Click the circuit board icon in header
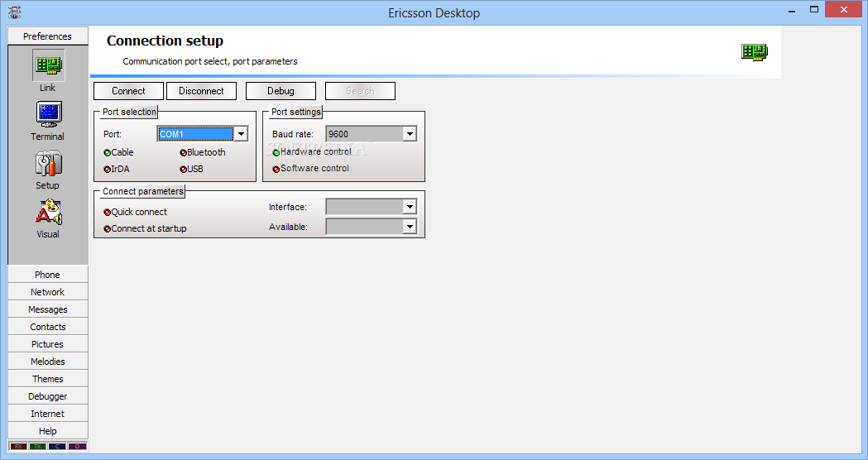 pyautogui.click(x=754, y=52)
